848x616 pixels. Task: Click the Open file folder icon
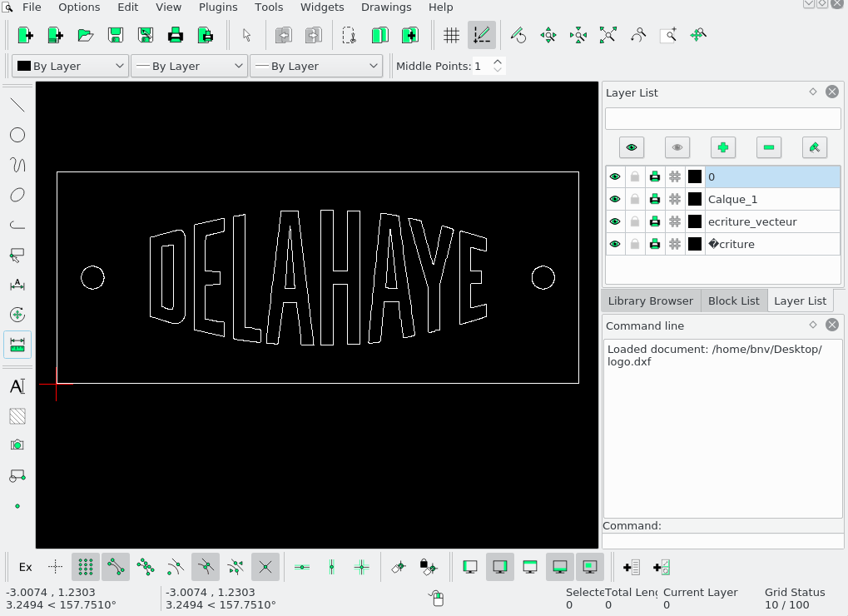tap(86, 36)
